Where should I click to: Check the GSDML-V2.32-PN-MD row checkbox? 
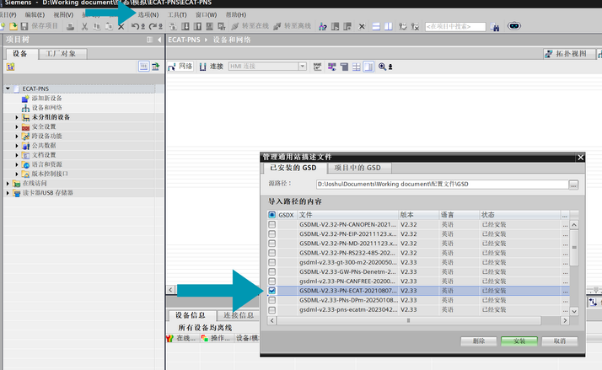pos(272,243)
